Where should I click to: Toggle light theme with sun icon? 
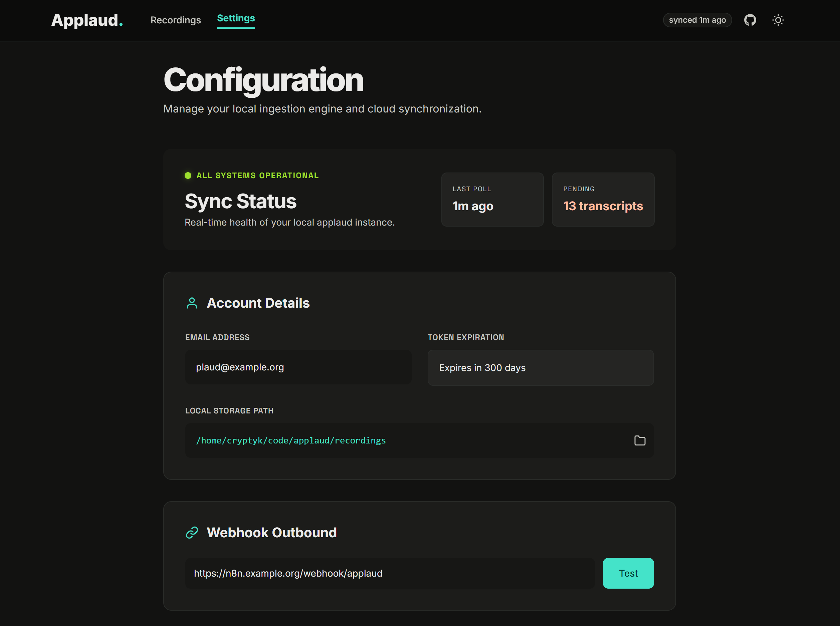778,20
